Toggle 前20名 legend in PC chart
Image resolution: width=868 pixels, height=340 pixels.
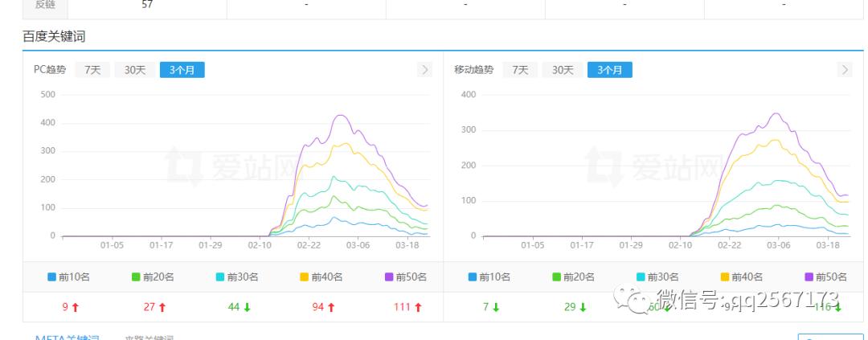pos(154,277)
